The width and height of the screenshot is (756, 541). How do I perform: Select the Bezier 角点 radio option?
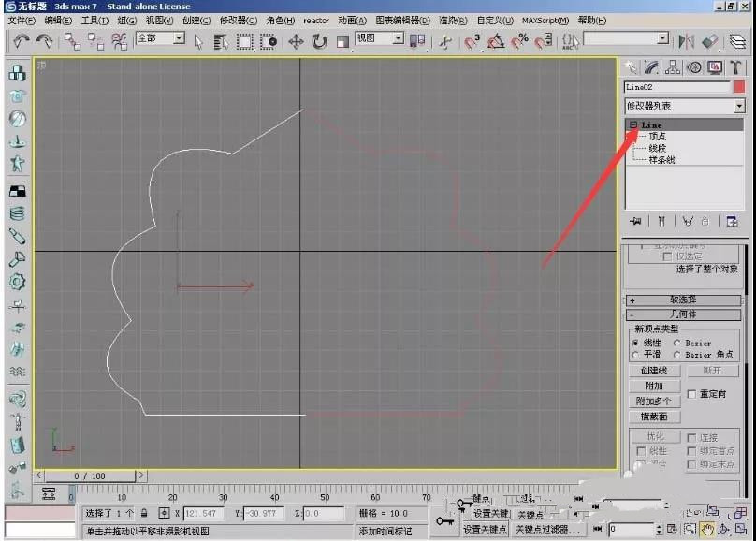pyautogui.click(x=676, y=355)
